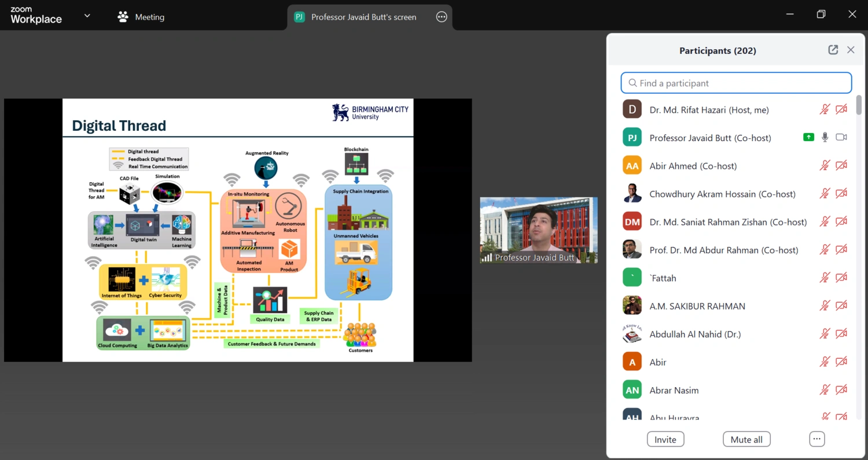868x460 pixels.
Task: Toggle Professor Javaid Butt's microphone
Action: 825,137
